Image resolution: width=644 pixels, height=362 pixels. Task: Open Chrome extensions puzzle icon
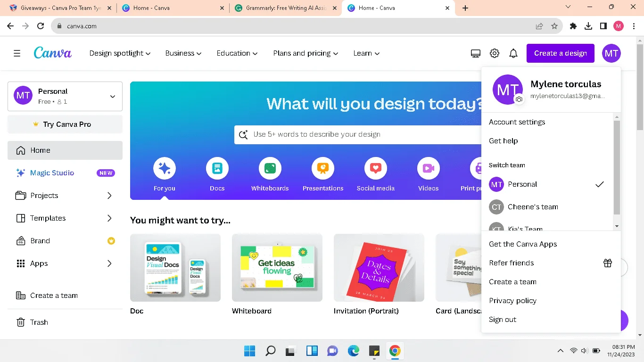pos(573,26)
